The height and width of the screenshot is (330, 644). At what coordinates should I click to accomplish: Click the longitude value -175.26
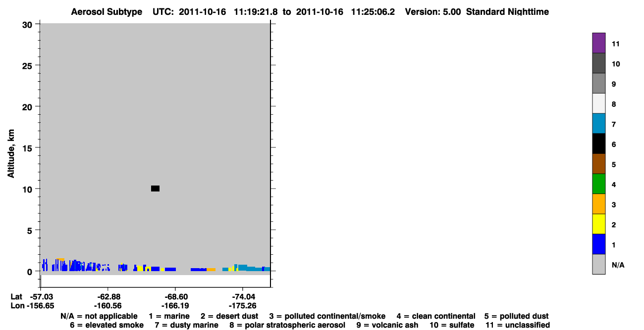[x=242, y=306]
